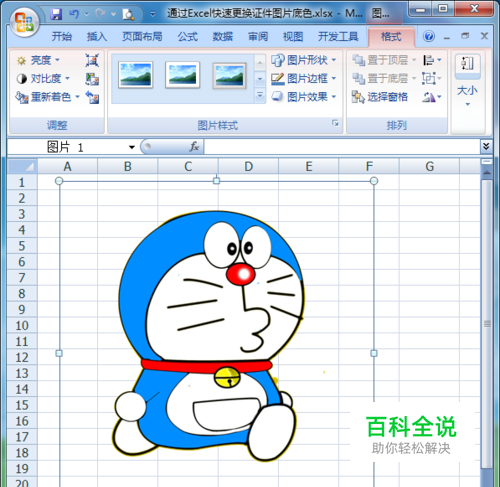Click the picture's top-right resize handle
The height and width of the screenshot is (487, 500).
tap(374, 181)
